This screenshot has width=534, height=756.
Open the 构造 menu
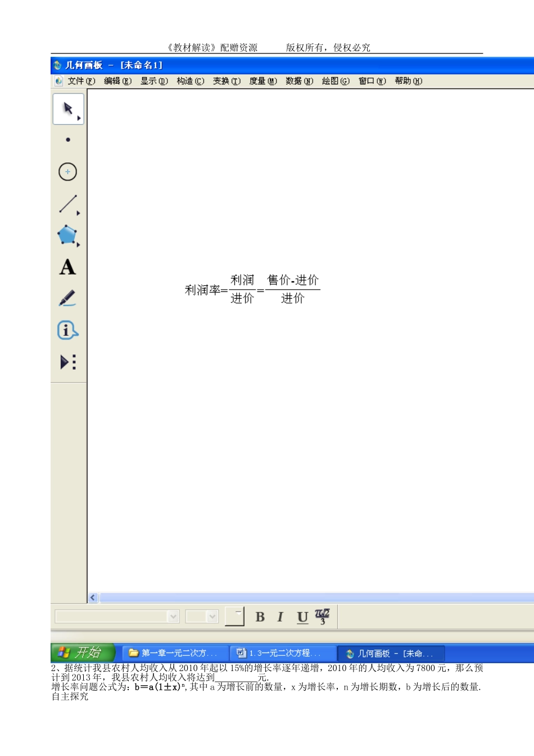tap(192, 81)
